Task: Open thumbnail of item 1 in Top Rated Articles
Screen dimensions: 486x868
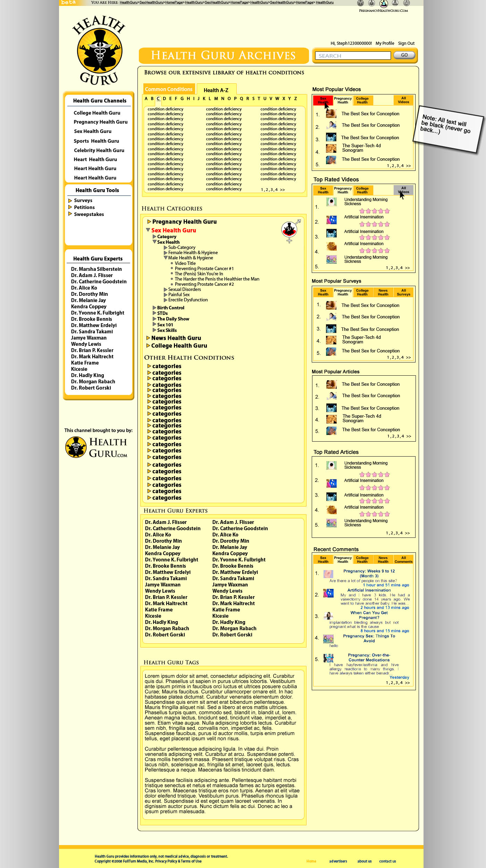Action: pos(332,465)
